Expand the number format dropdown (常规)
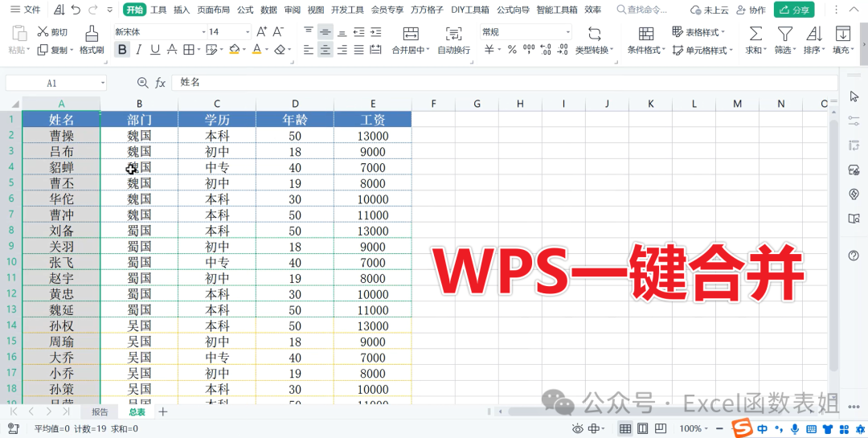 tap(567, 32)
